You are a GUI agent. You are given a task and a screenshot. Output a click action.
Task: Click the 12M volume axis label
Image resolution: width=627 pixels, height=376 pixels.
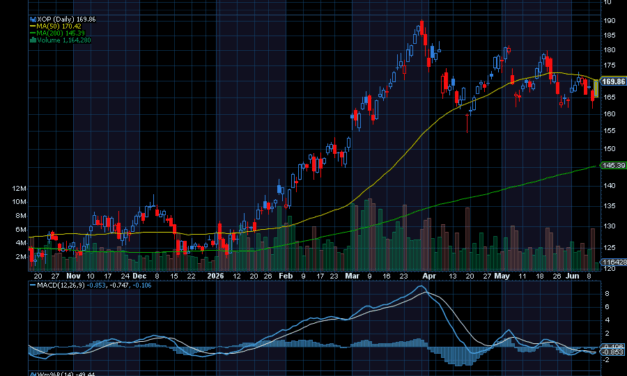(19, 188)
